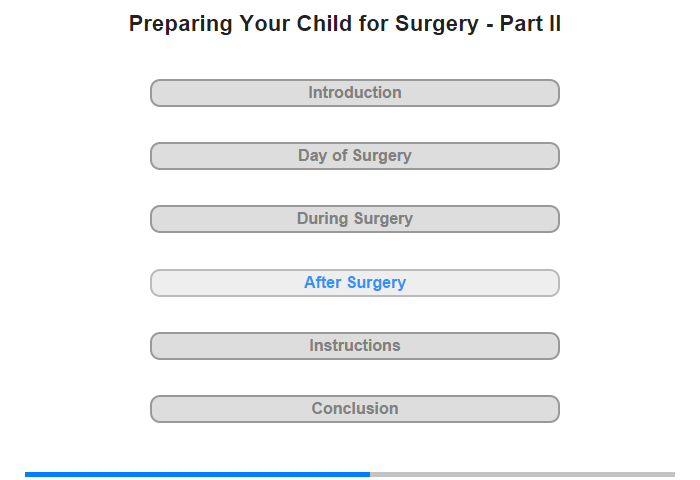Click the left end of After Surgery bar
Viewport: 700px width, 480px height.
(157, 283)
